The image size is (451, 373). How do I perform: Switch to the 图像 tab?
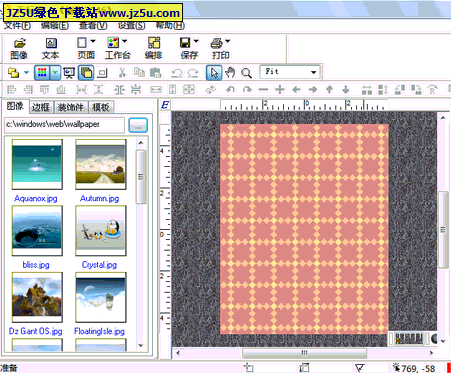tap(15, 106)
